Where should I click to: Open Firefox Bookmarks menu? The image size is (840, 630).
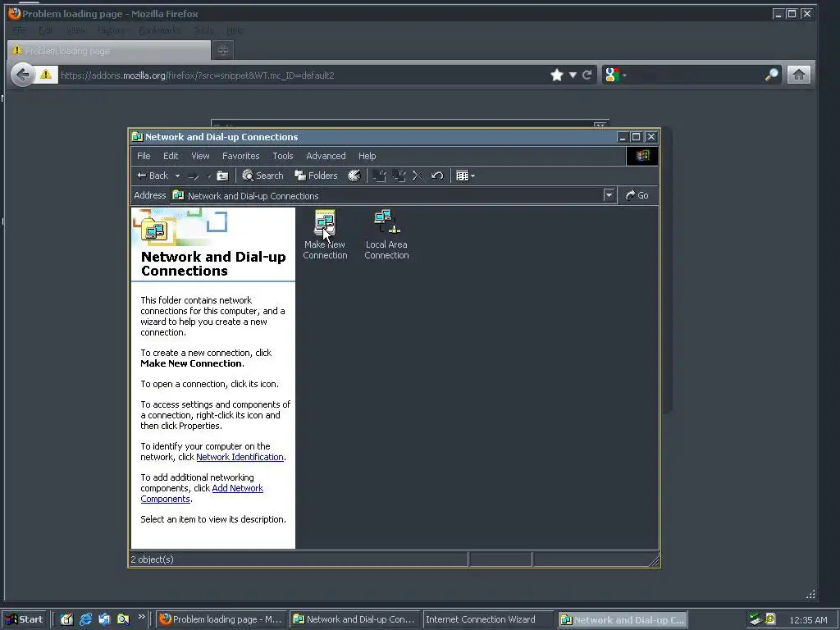coord(159,30)
